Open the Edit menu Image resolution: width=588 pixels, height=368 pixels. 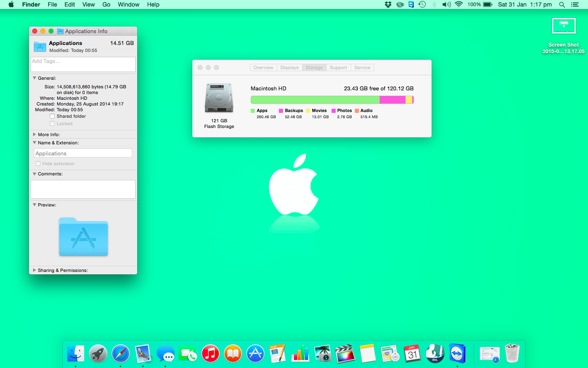(70, 4)
